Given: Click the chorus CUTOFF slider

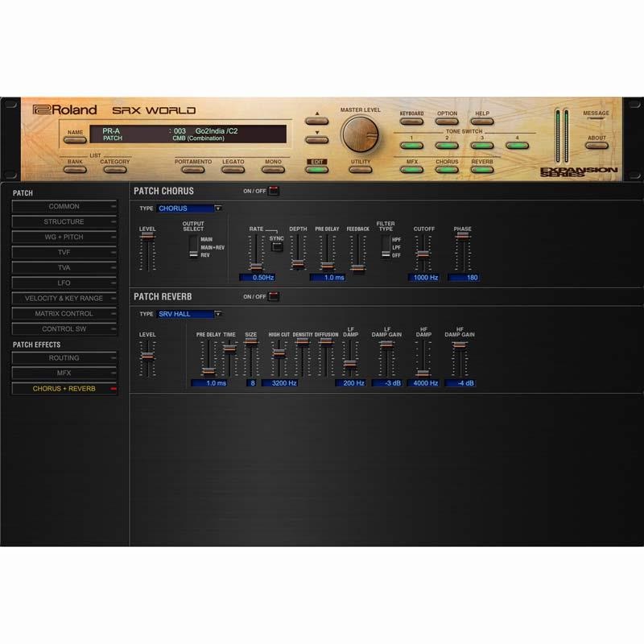Looking at the screenshot, I should click(x=423, y=253).
